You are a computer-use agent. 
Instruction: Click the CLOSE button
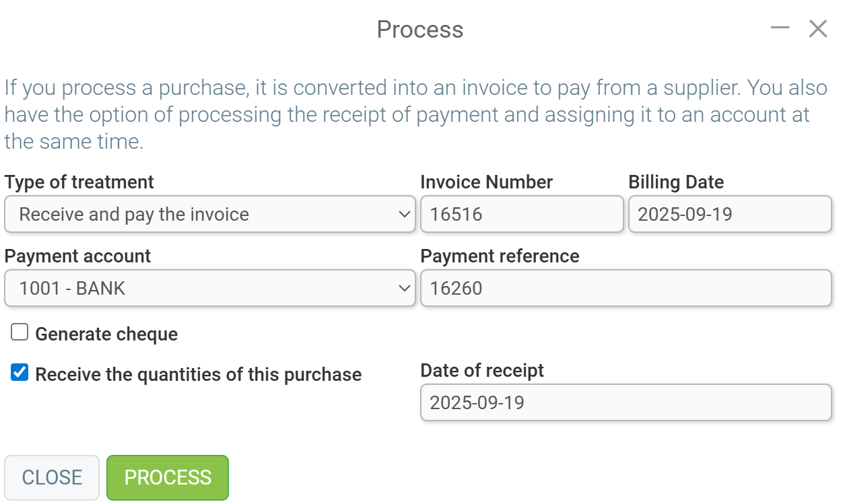tap(52, 478)
